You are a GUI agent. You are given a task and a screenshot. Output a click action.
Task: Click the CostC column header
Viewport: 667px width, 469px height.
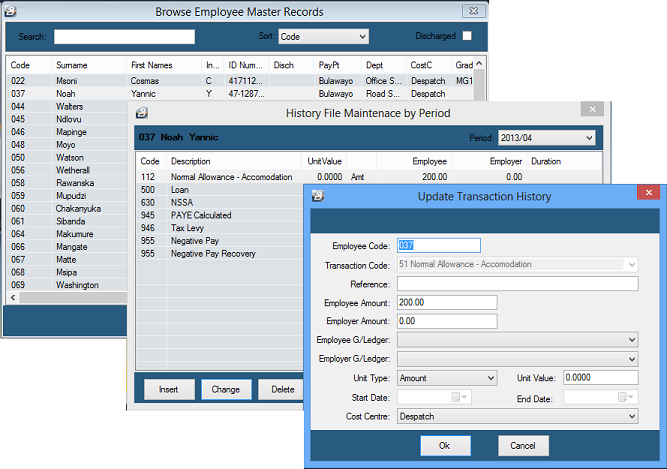click(429, 65)
